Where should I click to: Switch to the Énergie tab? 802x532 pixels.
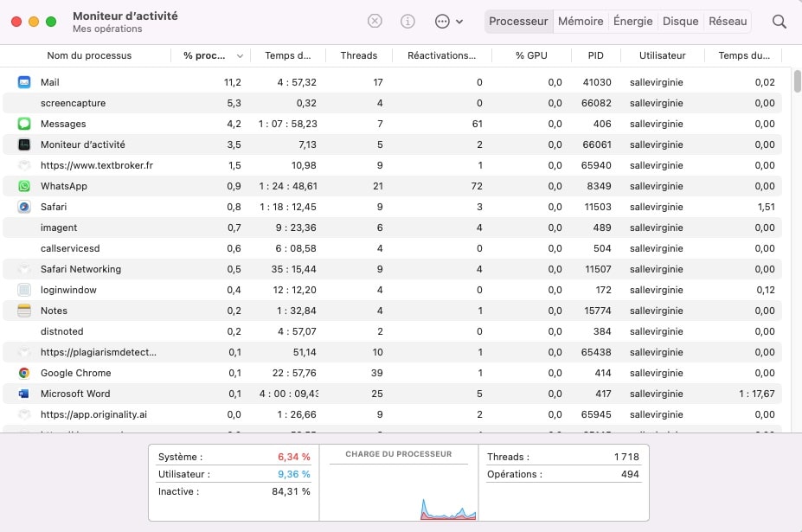pos(632,22)
